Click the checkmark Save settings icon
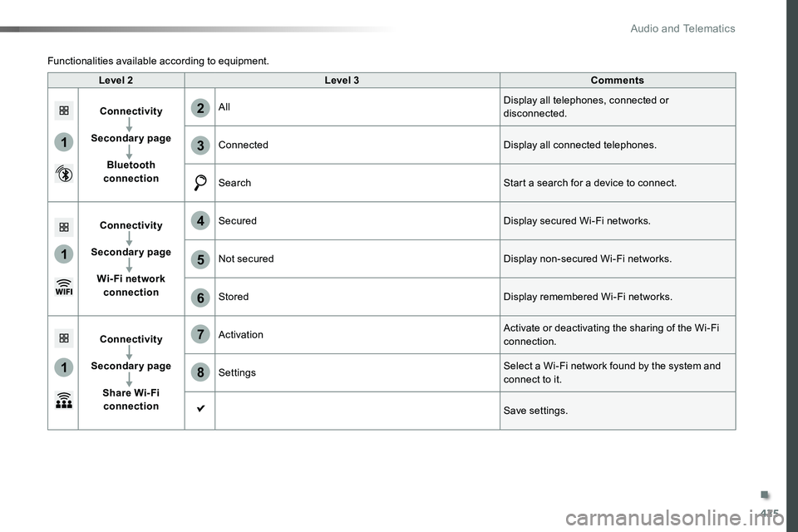This screenshot has height=532, width=798. tap(200, 408)
